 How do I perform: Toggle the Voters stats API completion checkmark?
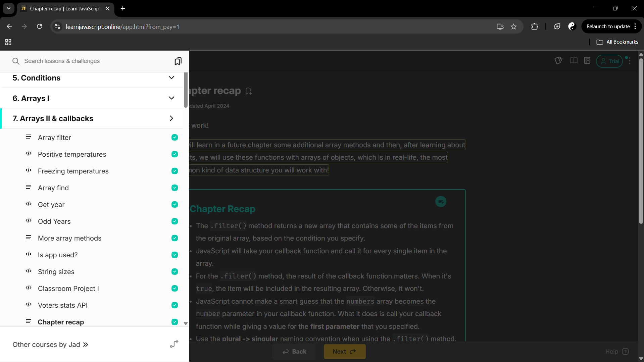pyautogui.click(x=175, y=305)
